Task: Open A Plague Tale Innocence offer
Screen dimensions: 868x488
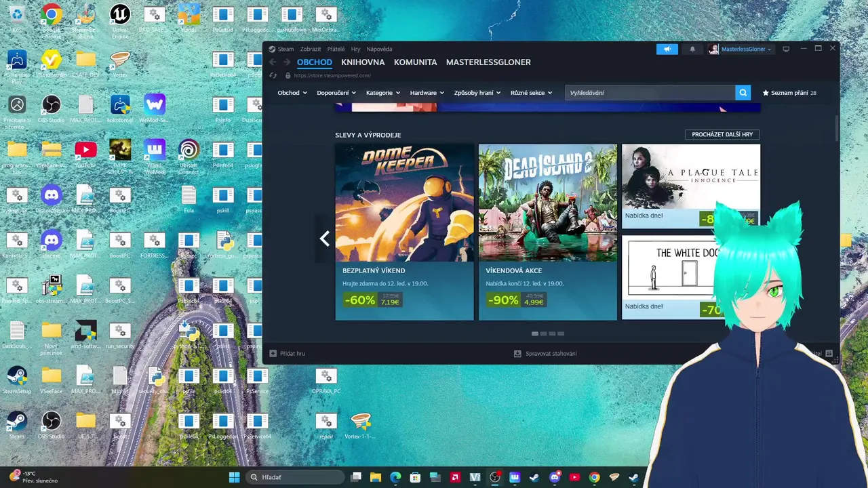Action: pos(691,186)
